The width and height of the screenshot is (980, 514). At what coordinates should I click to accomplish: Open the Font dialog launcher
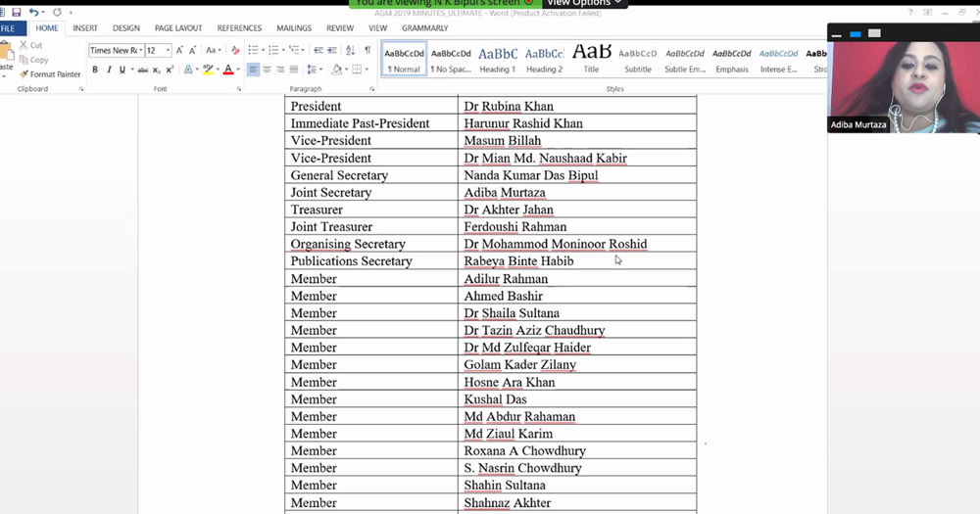(239, 89)
